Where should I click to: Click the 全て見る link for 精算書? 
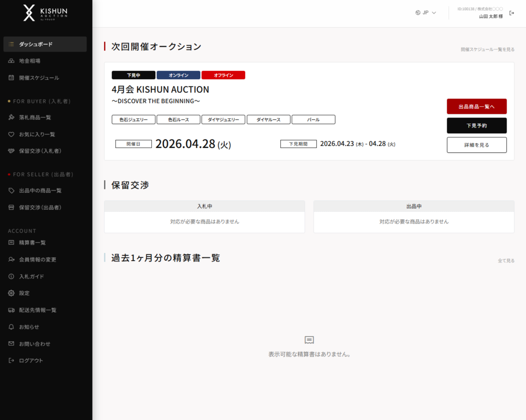point(506,261)
